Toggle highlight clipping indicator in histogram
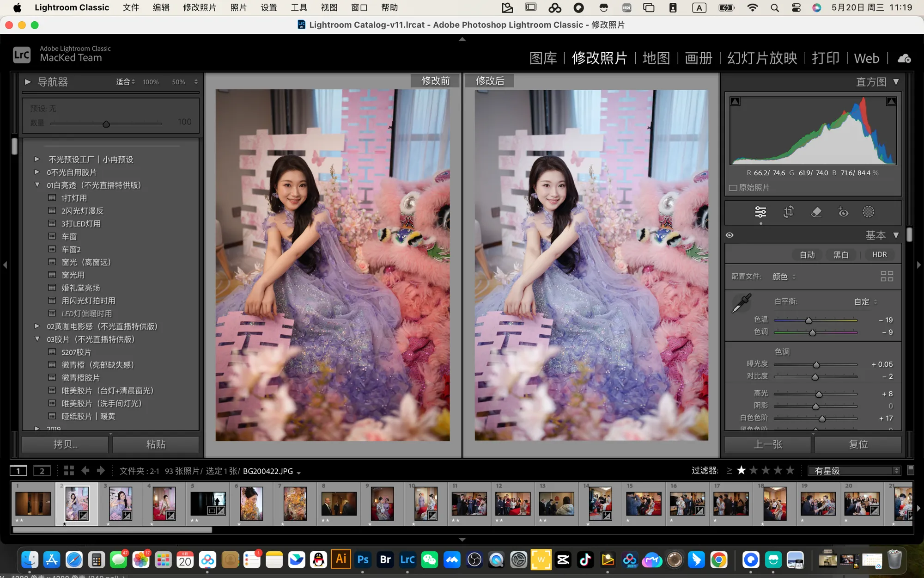The width and height of the screenshot is (924, 578). 891,101
